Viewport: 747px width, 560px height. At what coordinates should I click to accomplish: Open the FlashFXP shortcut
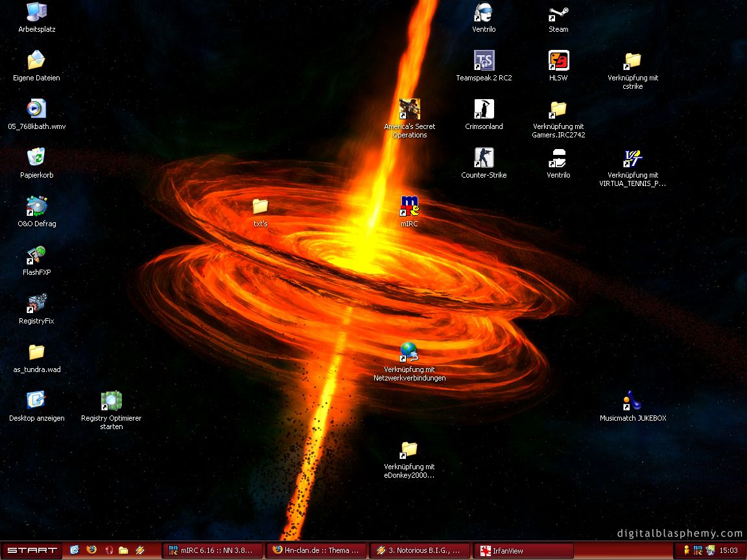[x=36, y=255]
